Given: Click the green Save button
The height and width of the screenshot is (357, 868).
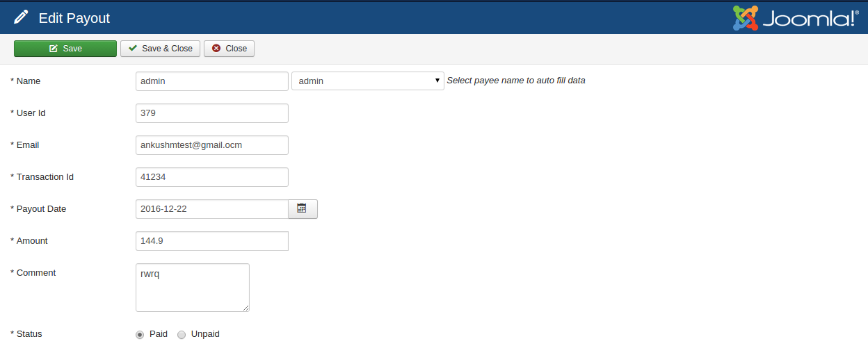Looking at the screenshot, I should (x=65, y=49).
